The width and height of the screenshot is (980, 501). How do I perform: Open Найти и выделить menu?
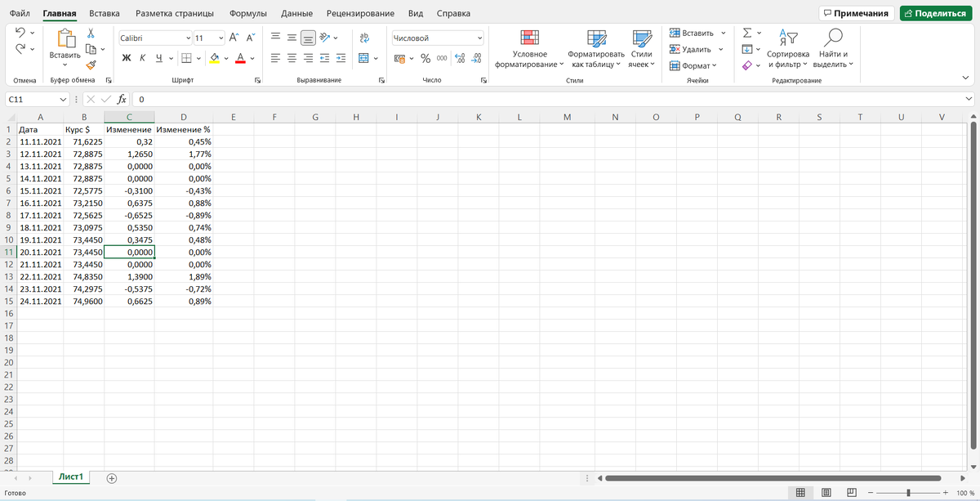pyautogui.click(x=833, y=49)
